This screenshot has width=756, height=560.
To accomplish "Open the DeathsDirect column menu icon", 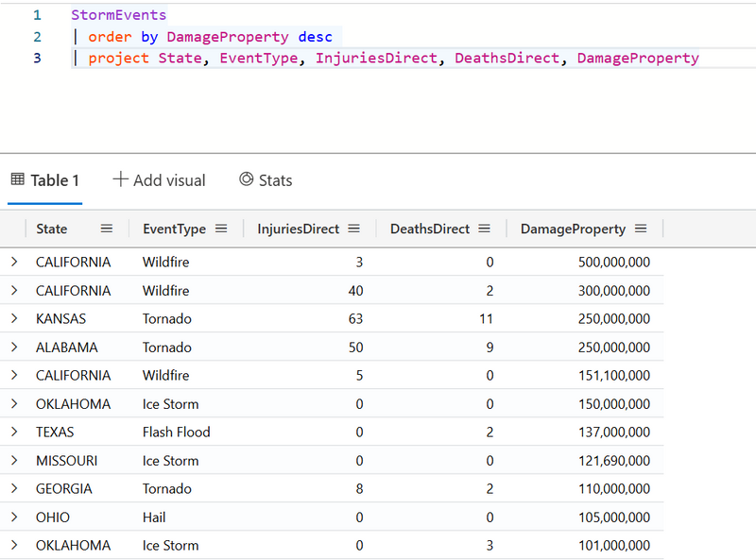I will coord(484,229).
